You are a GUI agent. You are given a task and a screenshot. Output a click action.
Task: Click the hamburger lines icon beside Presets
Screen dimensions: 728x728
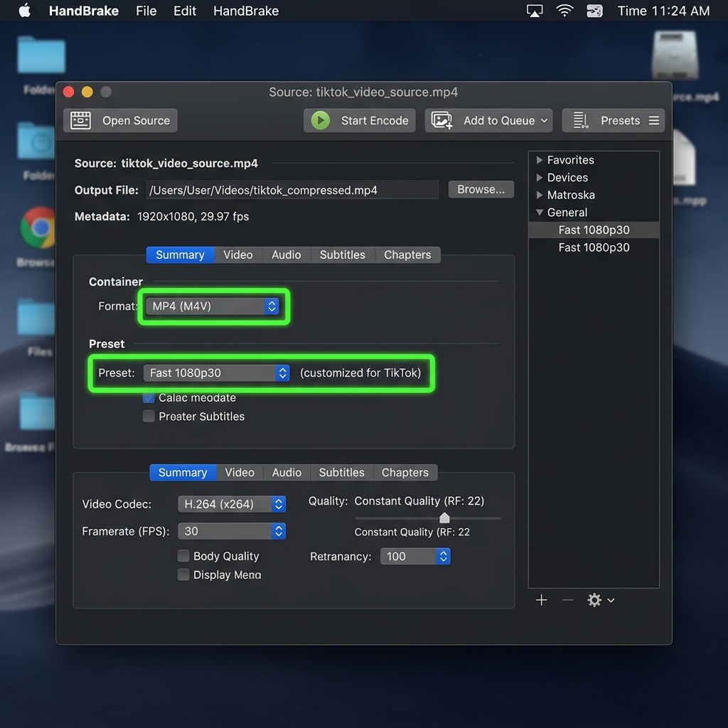(654, 120)
